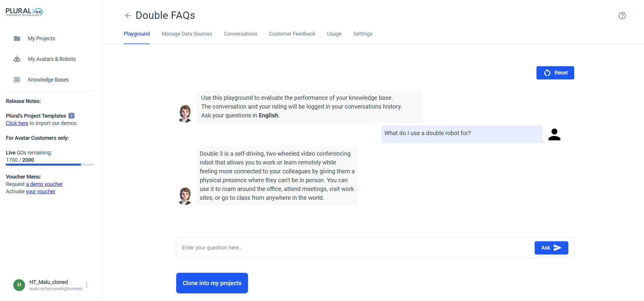Clone into my projects button
The width and height of the screenshot is (644, 301).
[x=212, y=283]
